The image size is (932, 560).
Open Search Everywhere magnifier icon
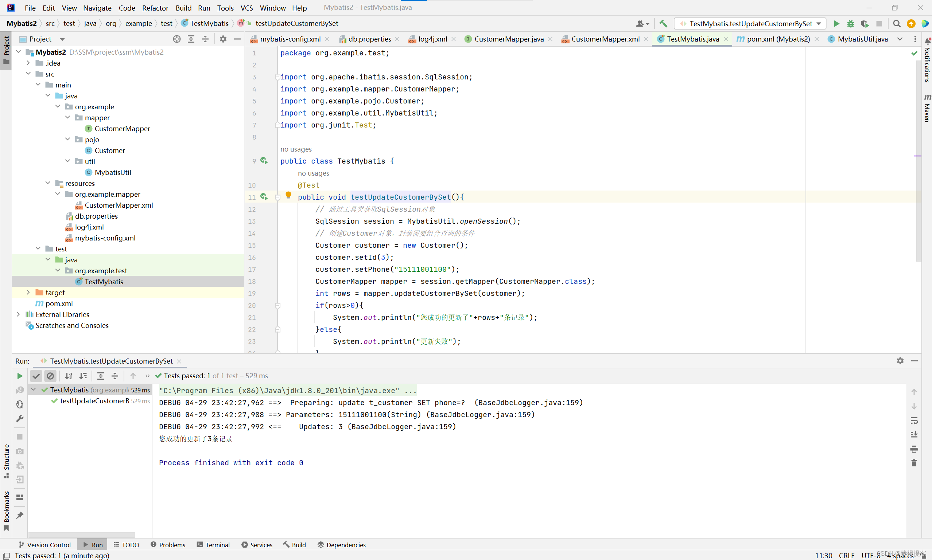pos(897,23)
